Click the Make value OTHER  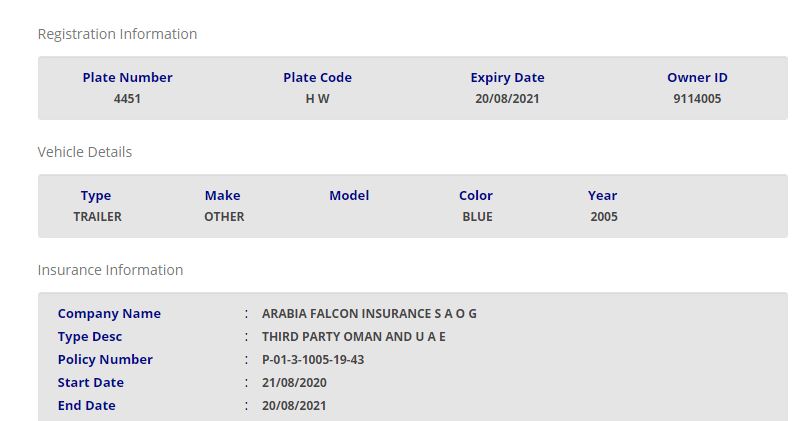coord(224,217)
